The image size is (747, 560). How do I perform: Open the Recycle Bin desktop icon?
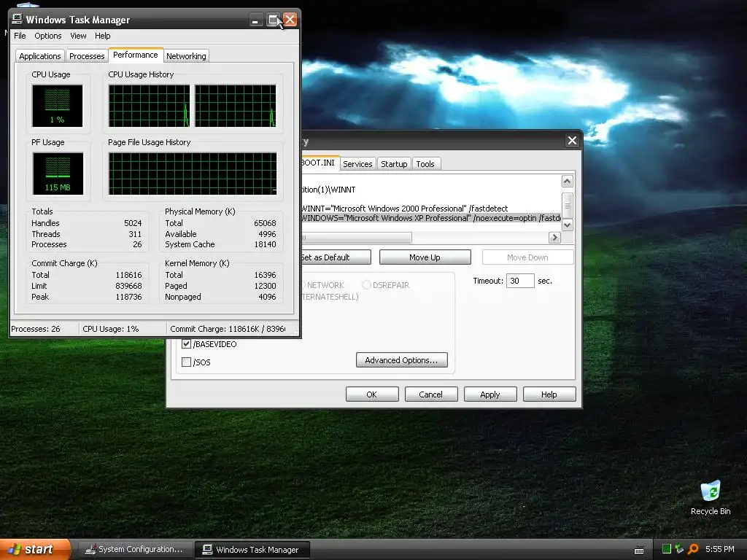tap(711, 497)
